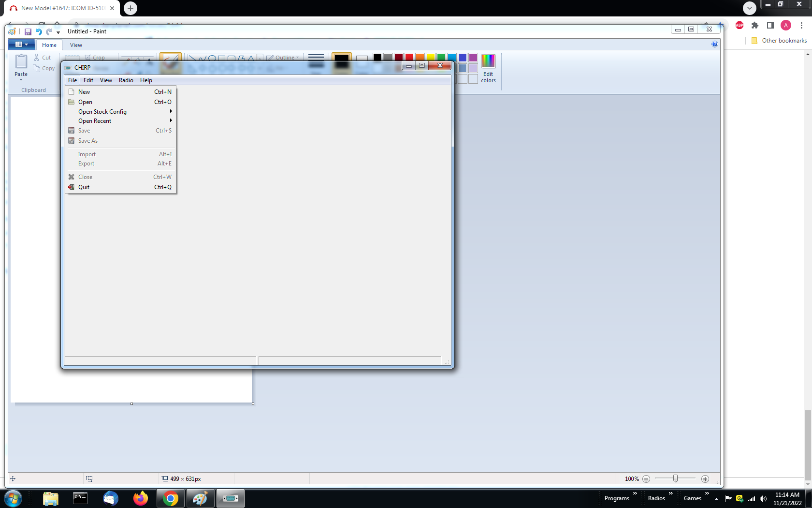Pick the black color swatch in Paint palette
This screenshot has height=508, width=812.
377,58
